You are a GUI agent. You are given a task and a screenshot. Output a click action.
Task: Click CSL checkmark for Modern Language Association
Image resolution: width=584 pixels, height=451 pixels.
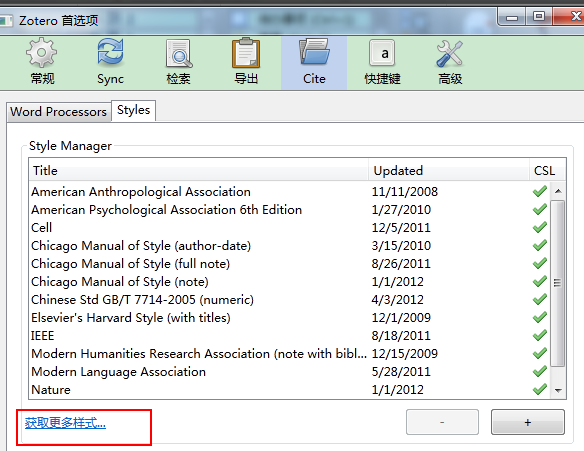click(540, 371)
